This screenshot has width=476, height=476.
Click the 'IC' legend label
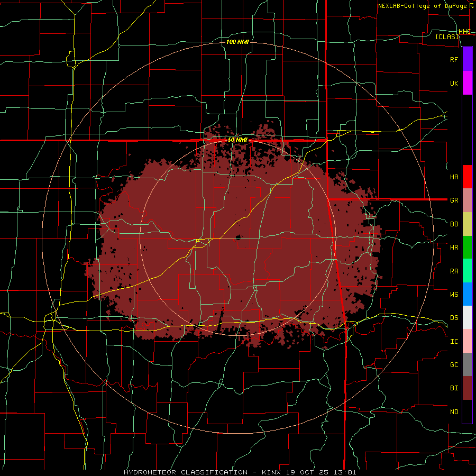click(x=454, y=342)
